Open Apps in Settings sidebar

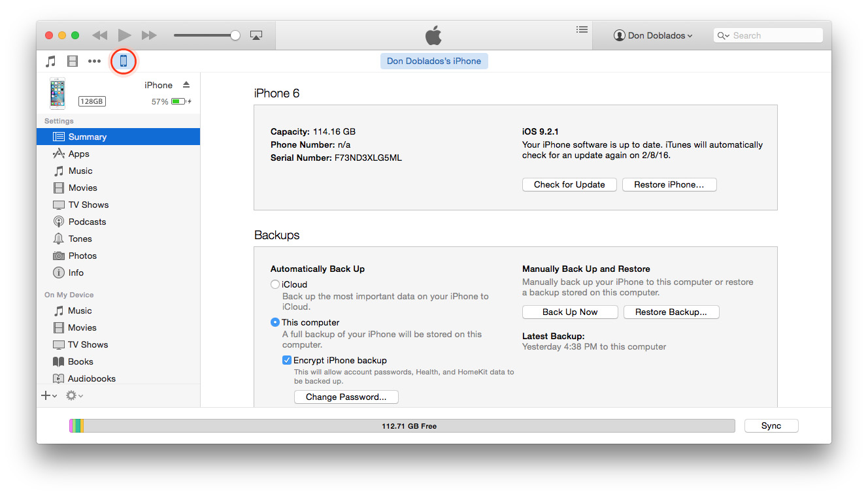click(x=78, y=154)
